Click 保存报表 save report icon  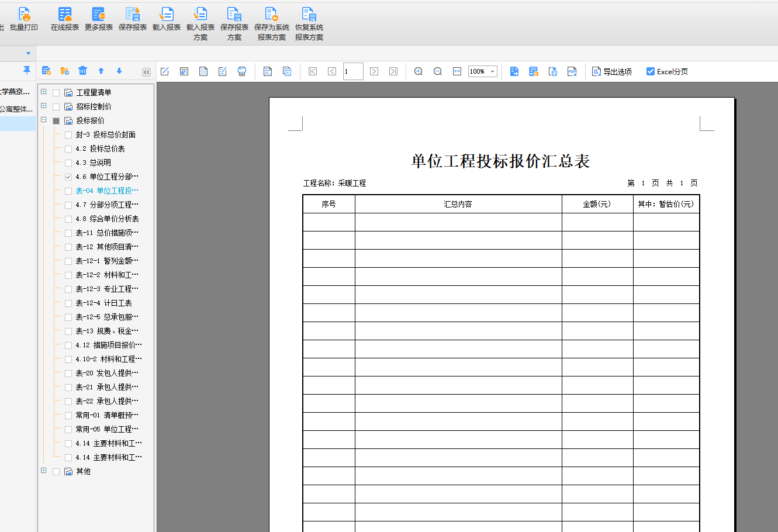133,14
